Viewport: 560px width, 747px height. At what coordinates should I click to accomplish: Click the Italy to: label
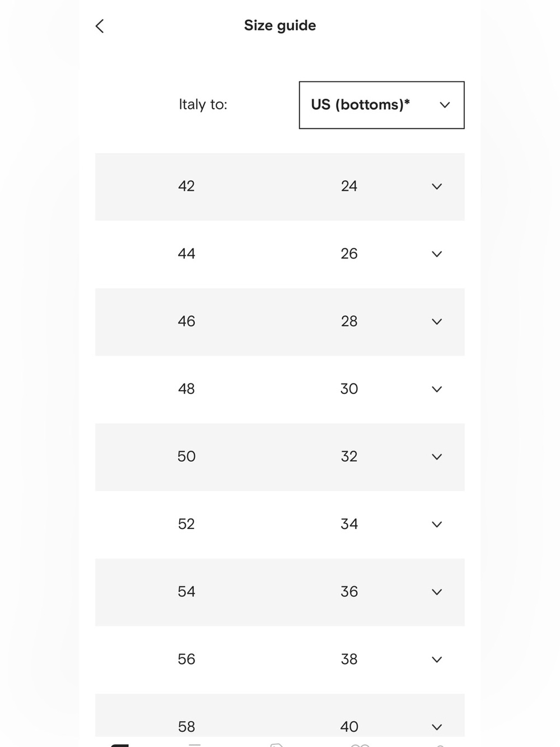coord(203,105)
